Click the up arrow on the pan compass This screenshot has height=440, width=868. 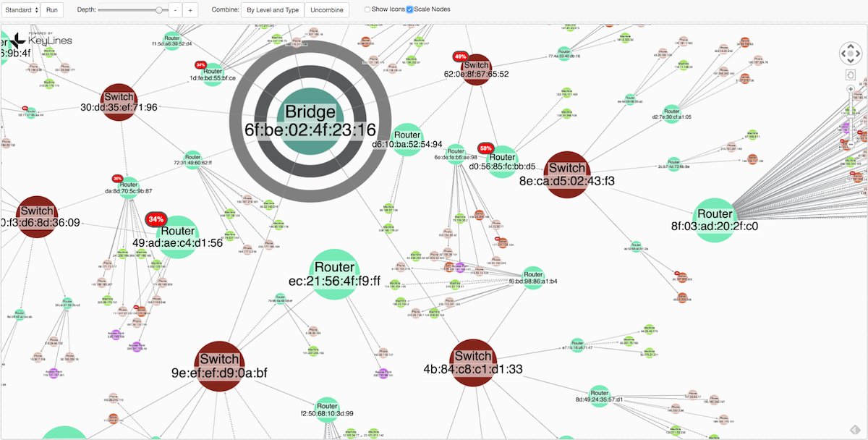coord(851,46)
